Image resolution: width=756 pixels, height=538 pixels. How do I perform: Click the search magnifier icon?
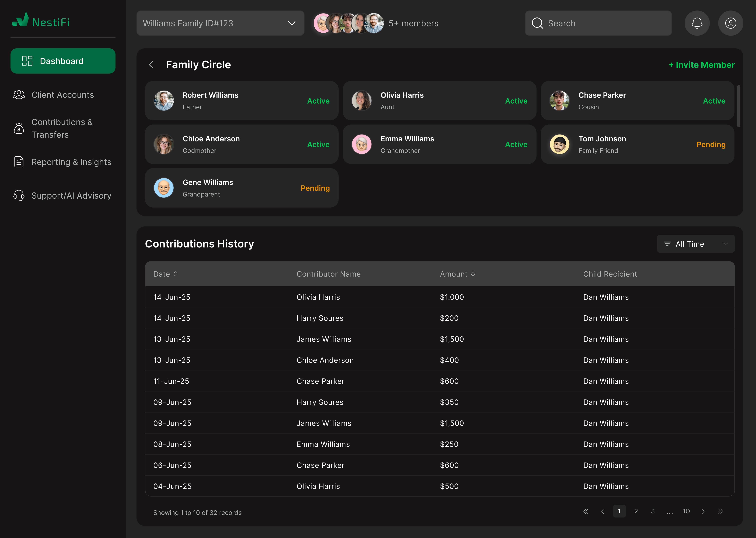[x=537, y=23]
